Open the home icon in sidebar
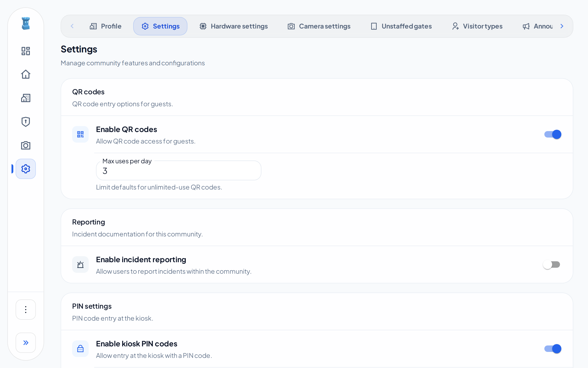588x368 pixels. pyautogui.click(x=25, y=74)
